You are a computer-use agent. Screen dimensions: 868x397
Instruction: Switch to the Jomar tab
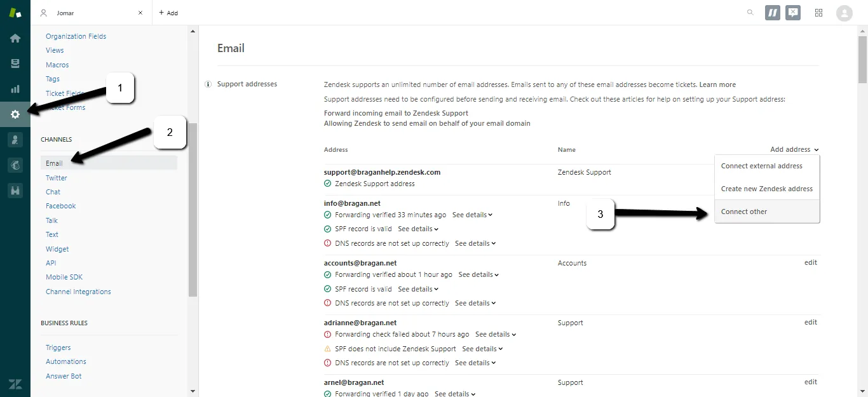coord(92,13)
